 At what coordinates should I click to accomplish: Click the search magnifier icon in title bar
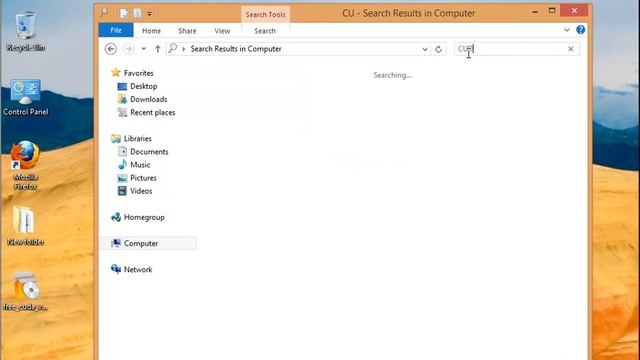[x=104, y=13]
